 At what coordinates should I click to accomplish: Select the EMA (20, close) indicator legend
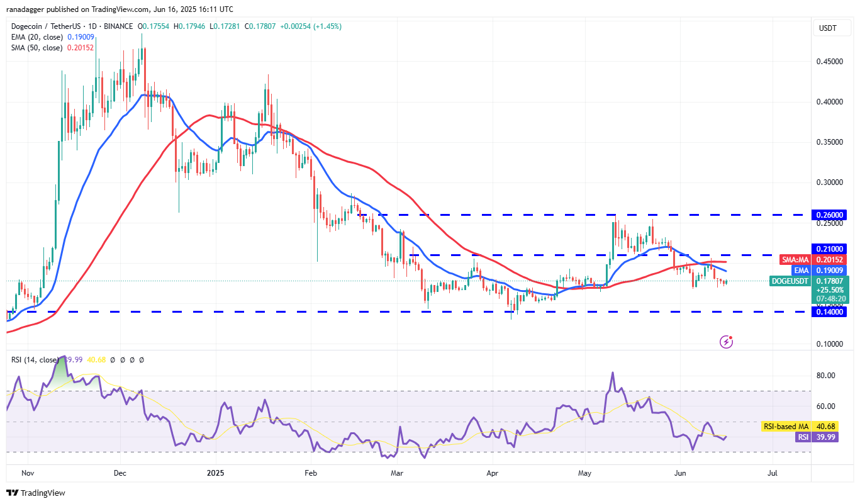(x=38, y=37)
